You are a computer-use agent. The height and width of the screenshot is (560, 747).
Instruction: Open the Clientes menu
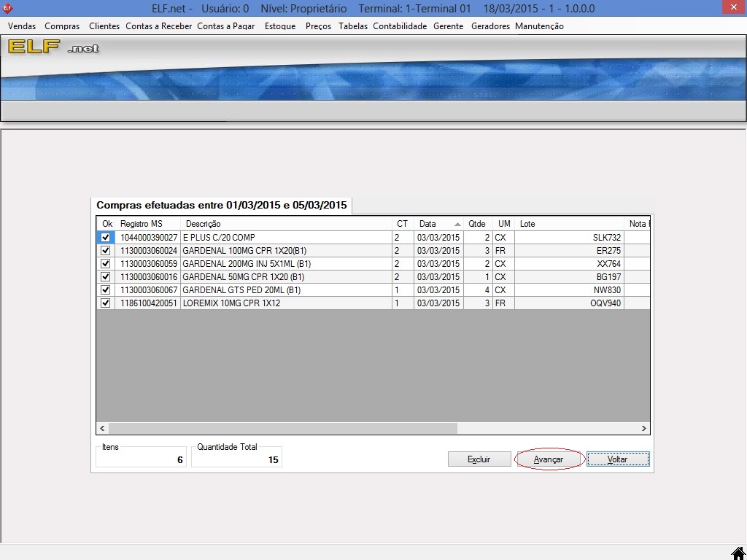tap(104, 26)
